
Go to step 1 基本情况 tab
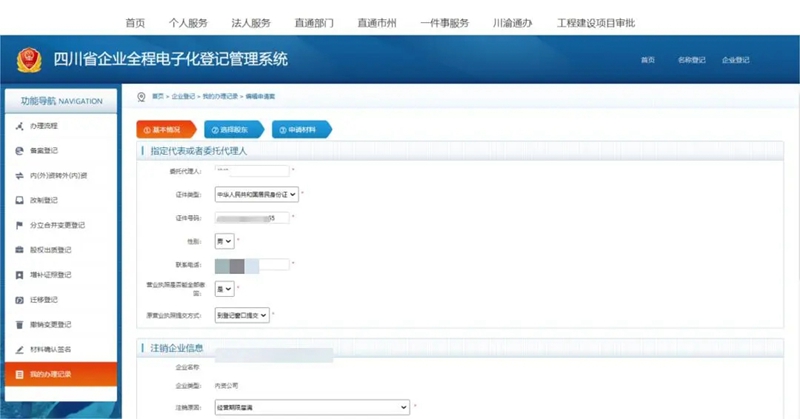(166, 130)
